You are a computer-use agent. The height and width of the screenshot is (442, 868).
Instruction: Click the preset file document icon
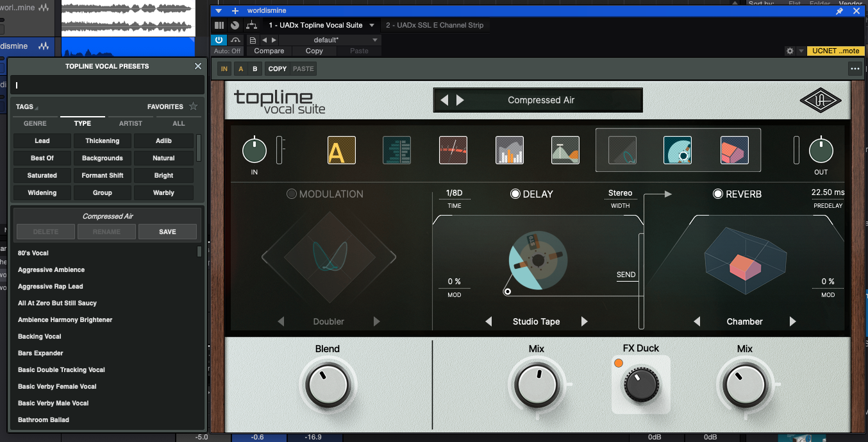click(253, 40)
